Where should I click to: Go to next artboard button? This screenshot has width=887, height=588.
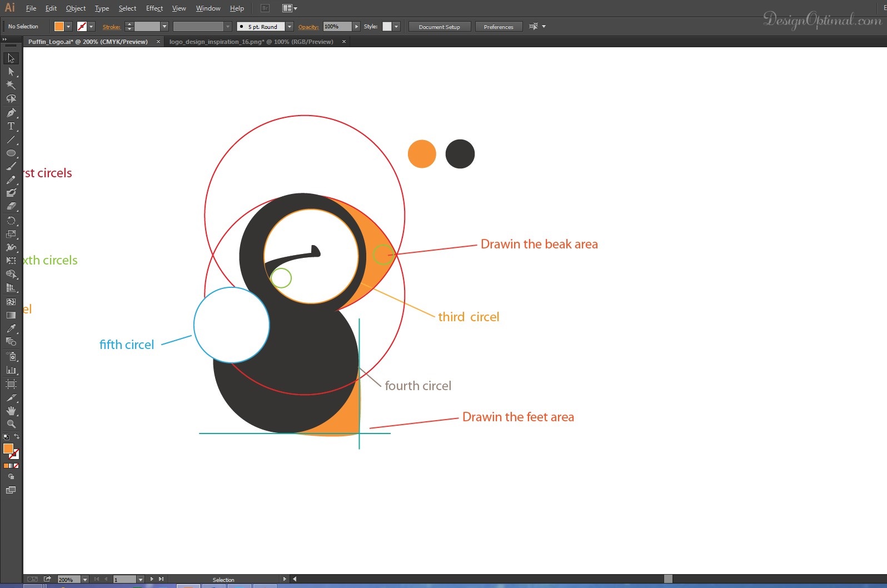point(152,579)
